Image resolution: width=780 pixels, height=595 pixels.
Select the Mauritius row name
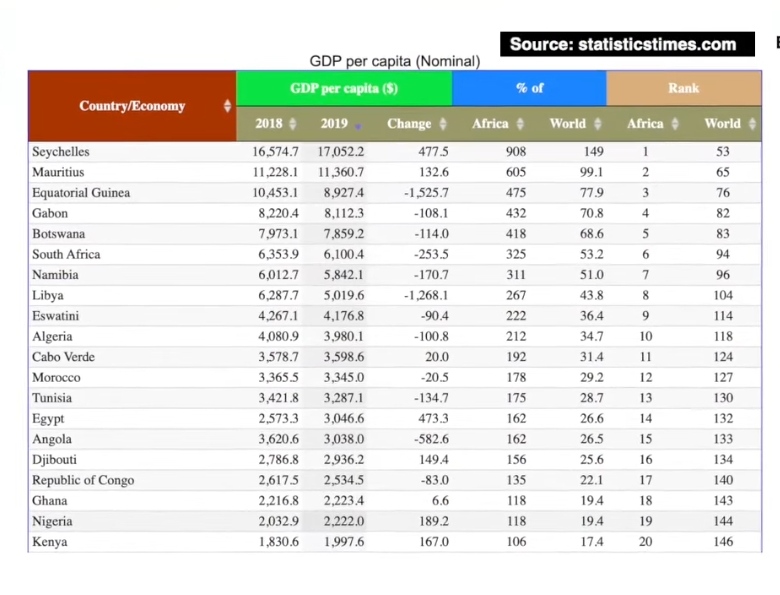58,172
